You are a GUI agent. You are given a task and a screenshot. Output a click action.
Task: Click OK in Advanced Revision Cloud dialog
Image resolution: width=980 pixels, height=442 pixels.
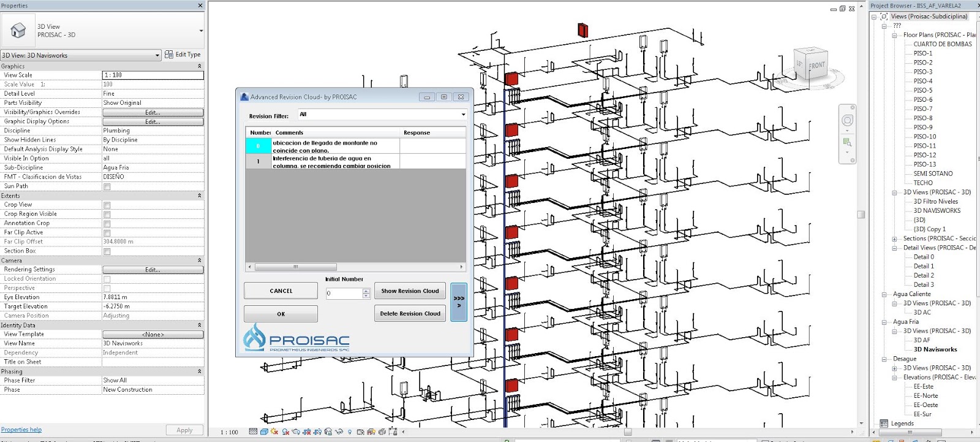pos(281,314)
